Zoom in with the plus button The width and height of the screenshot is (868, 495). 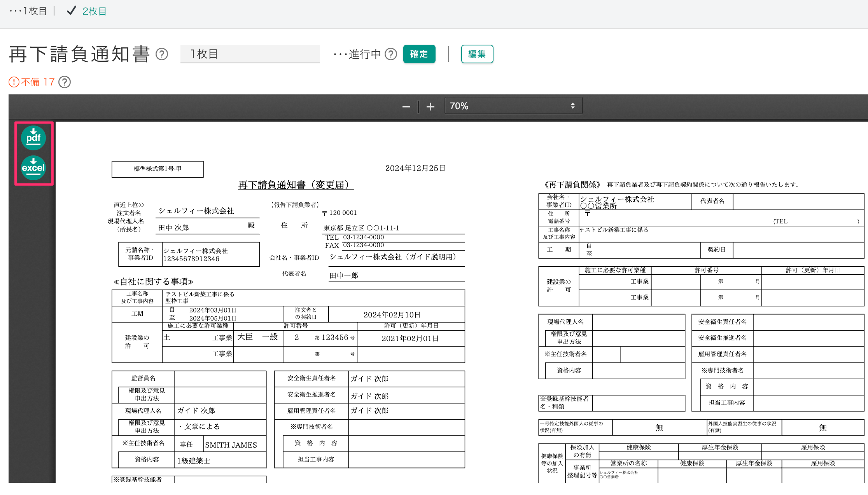click(x=430, y=106)
